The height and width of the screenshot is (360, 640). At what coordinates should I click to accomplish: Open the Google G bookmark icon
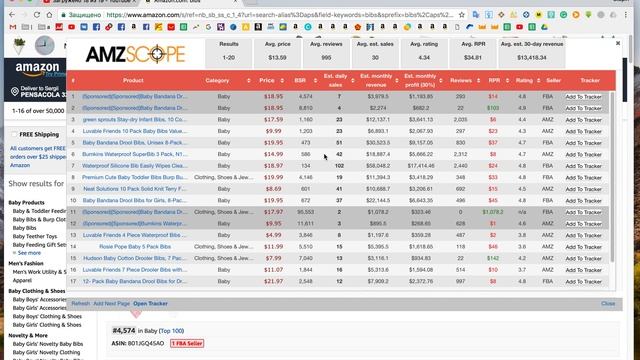[209, 27]
